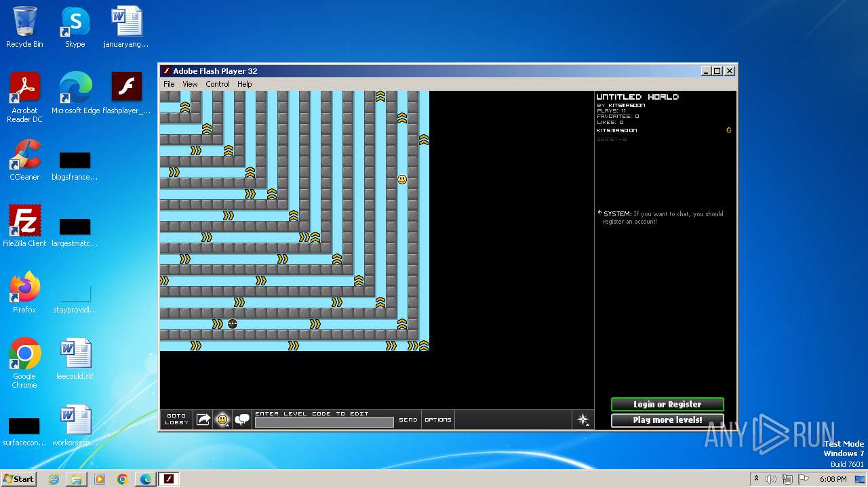Click the Start button
Screen dimensions: 868x488
point(18,479)
